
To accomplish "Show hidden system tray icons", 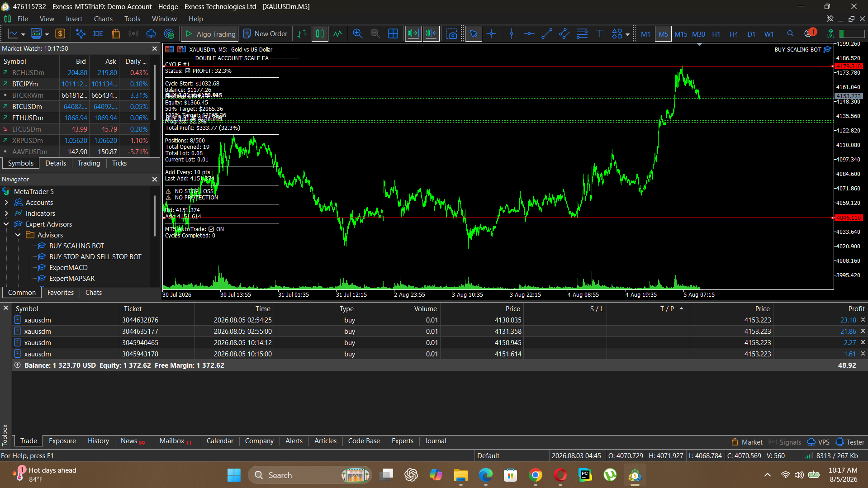I will pos(768,475).
